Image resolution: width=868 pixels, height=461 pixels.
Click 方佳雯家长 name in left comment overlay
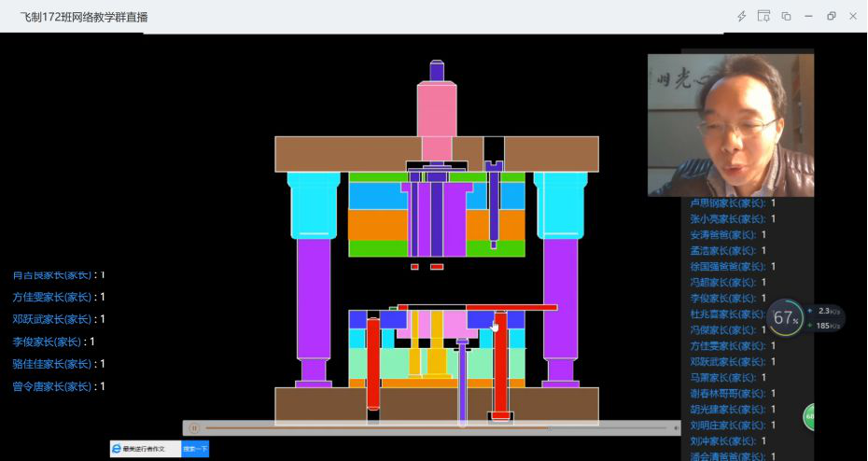pyautogui.click(x=52, y=297)
